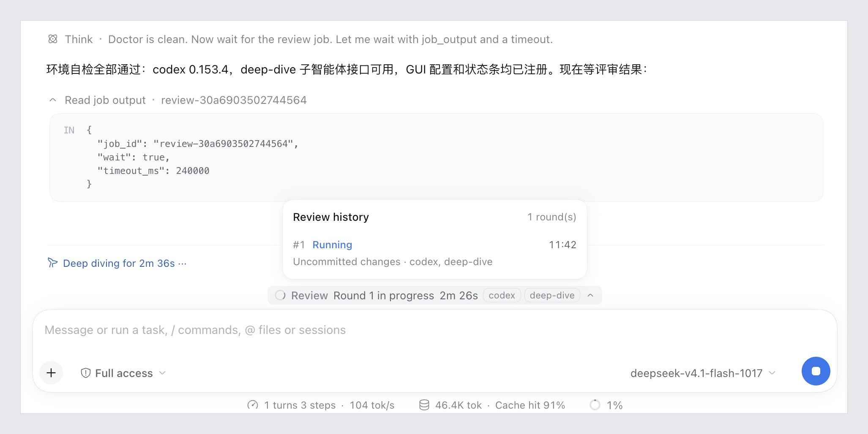Click the Deep diving status icon
868x434 pixels.
(52, 263)
